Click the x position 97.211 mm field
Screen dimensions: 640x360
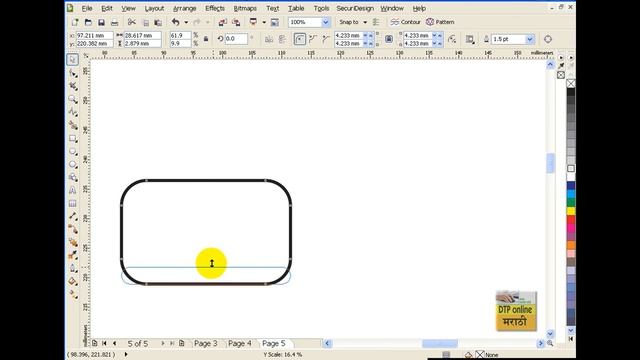[x=95, y=36]
